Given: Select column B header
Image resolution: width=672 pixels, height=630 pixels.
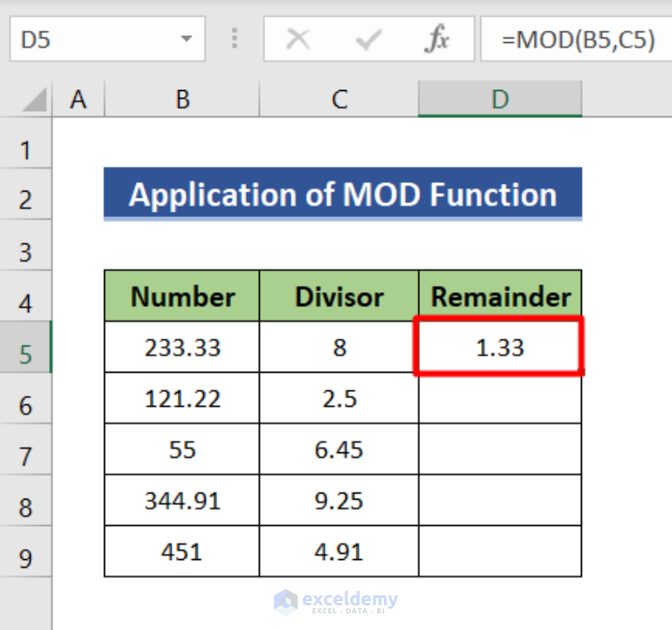Looking at the screenshot, I should [x=182, y=99].
